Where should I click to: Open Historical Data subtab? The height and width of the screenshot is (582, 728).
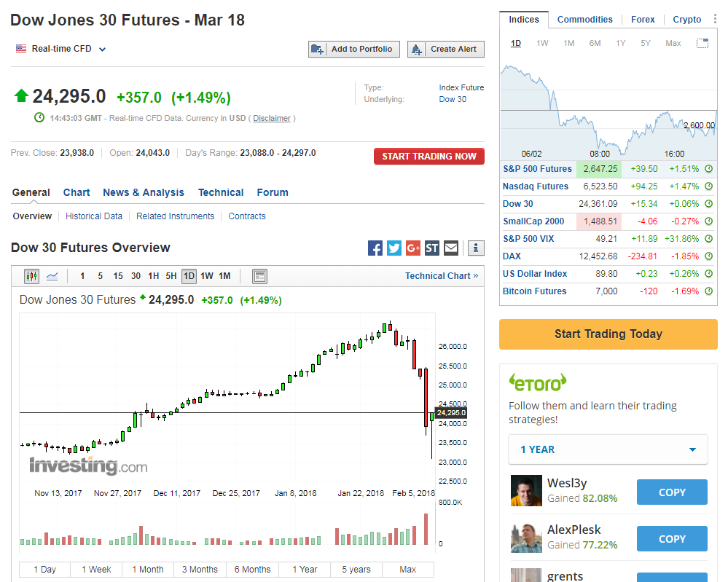point(94,216)
